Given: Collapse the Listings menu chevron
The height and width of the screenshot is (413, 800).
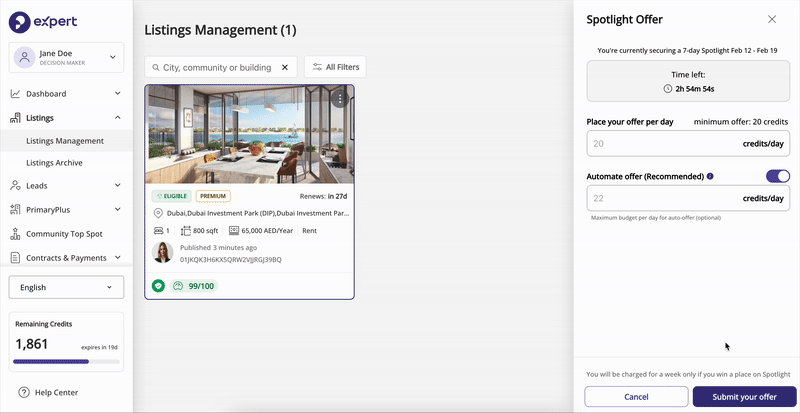Looking at the screenshot, I should (117, 118).
